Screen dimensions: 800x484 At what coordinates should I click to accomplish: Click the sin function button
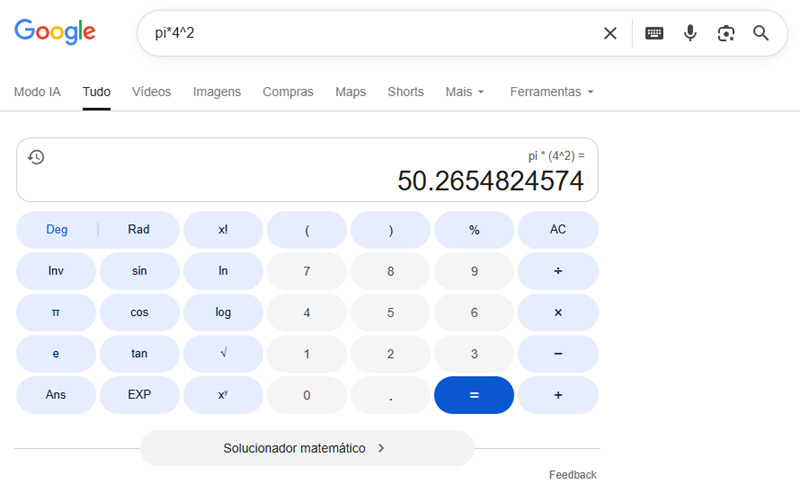click(x=139, y=271)
